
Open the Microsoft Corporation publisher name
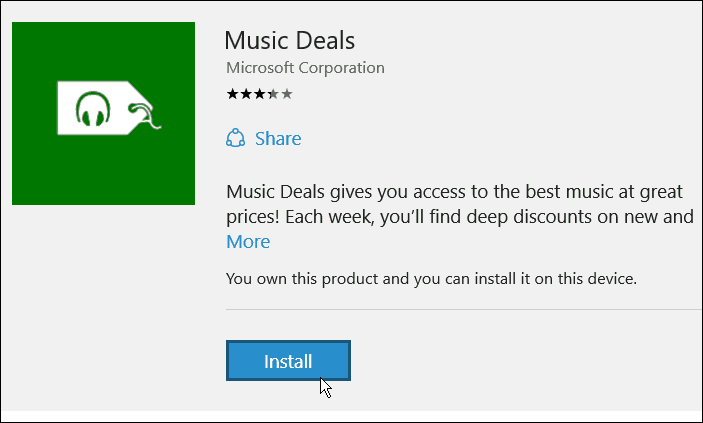pos(305,68)
